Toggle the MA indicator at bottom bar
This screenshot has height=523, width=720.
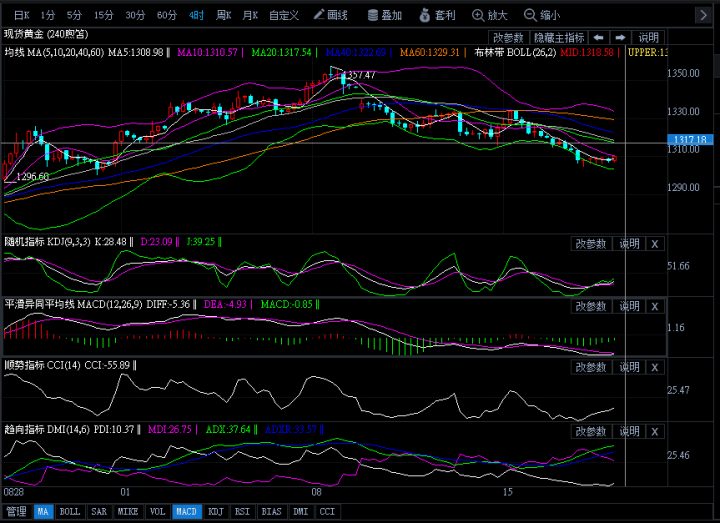(x=43, y=511)
